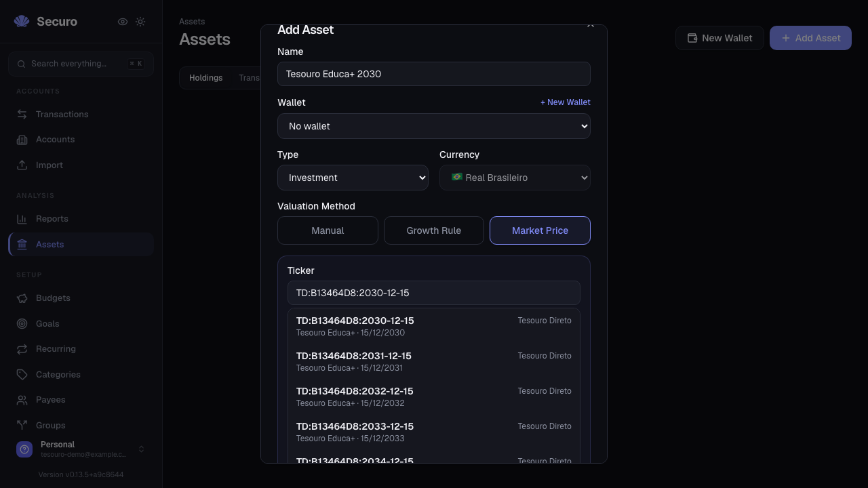This screenshot has width=868, height=488.
Task: Click the Personal workspace avatar icon
Action: 24,449
